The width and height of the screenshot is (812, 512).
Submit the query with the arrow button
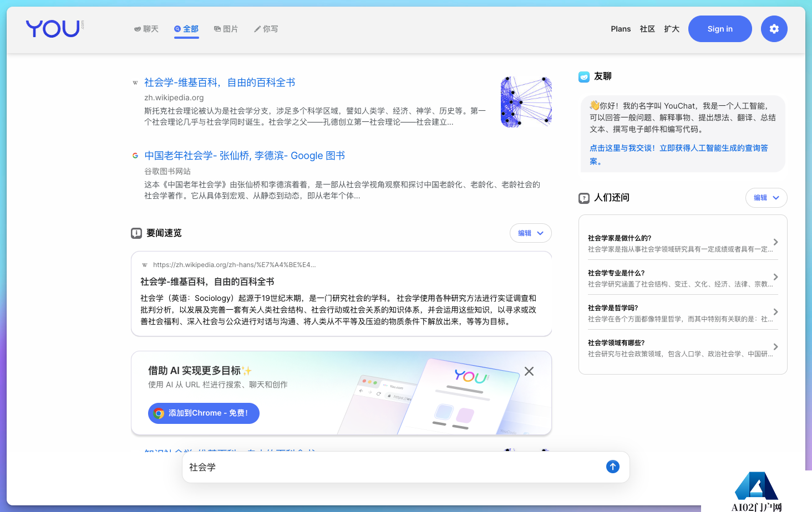pyautogui.click(x=613, y=467)
